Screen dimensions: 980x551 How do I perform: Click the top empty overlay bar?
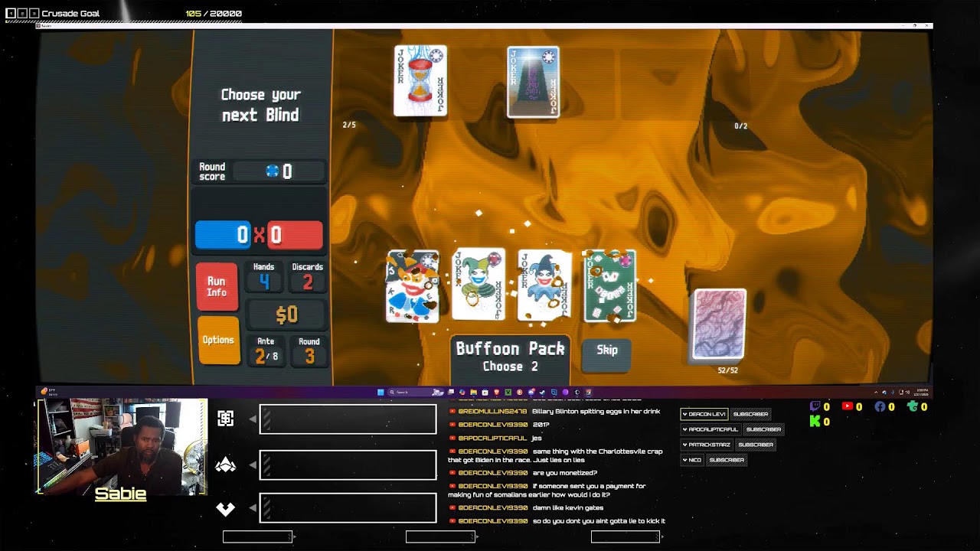(348, 419)
